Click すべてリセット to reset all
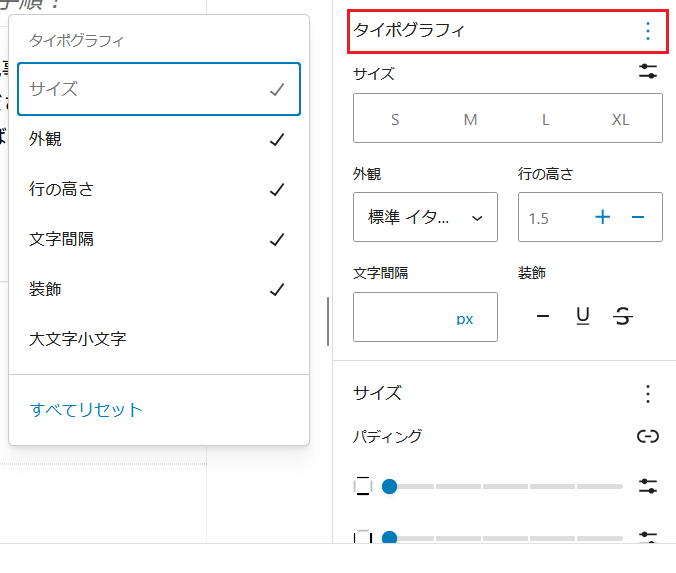 click(87, 410)
